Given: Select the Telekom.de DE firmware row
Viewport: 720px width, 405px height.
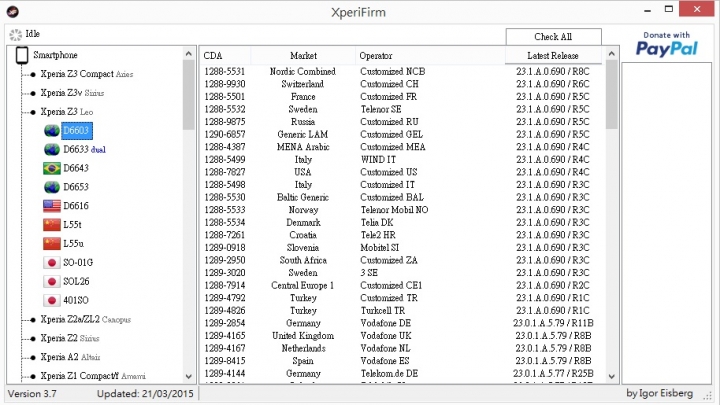Looking at the screenshot, I should click(x=402, y=374).
